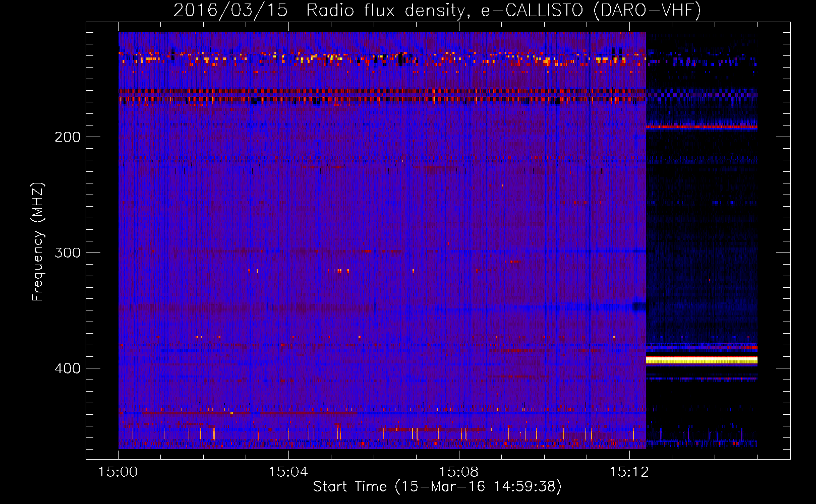Select the 400 frequency tick label
Screen dimensions: 816x504
68,368
